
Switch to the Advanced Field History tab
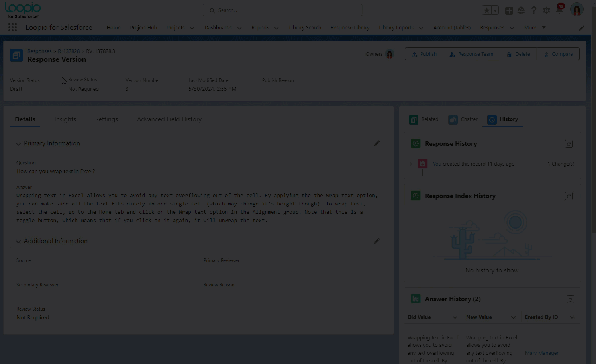169,119
